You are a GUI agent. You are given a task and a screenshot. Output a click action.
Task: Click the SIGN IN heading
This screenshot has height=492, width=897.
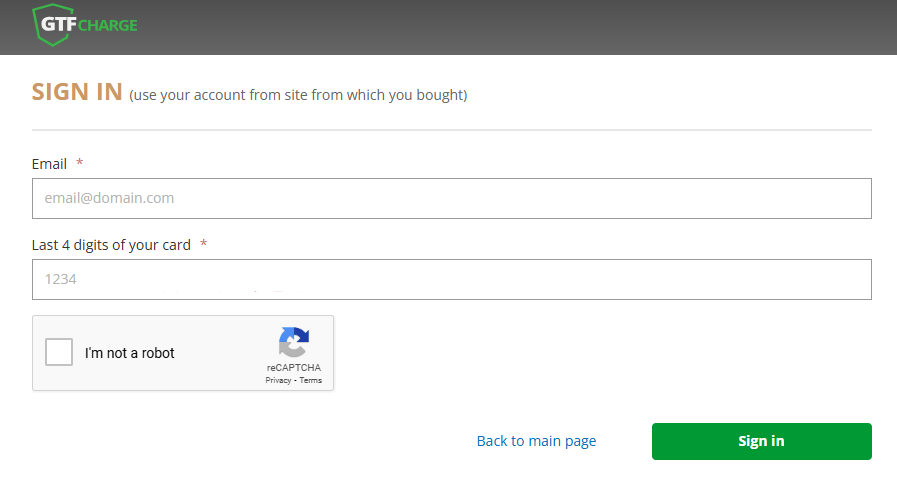point(77,92)
